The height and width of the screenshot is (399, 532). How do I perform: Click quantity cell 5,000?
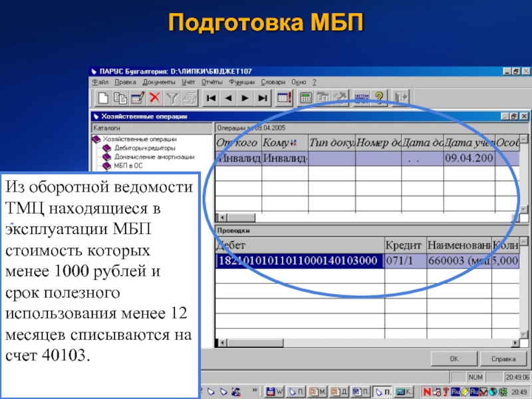[505, 261]
